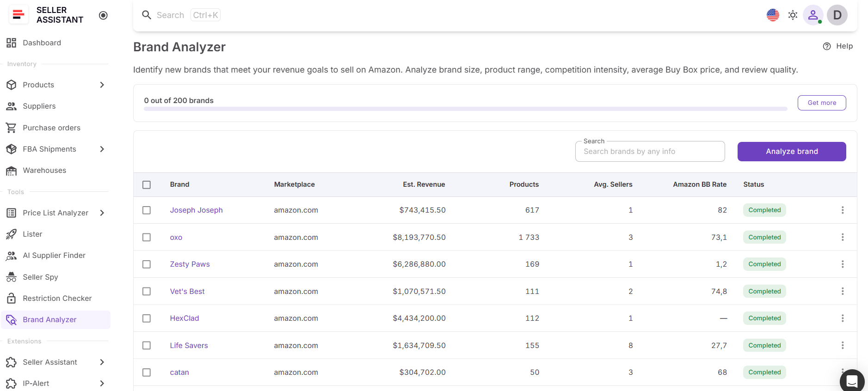Viewport: 868px width, 391px height.
Task: Select all brands with header checkbox
Action: tap(147, 185)
